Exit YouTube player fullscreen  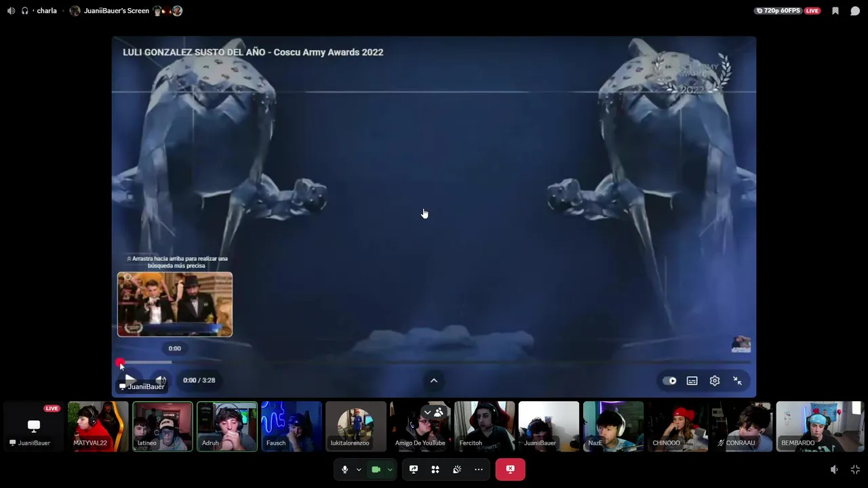pos(737,381)
